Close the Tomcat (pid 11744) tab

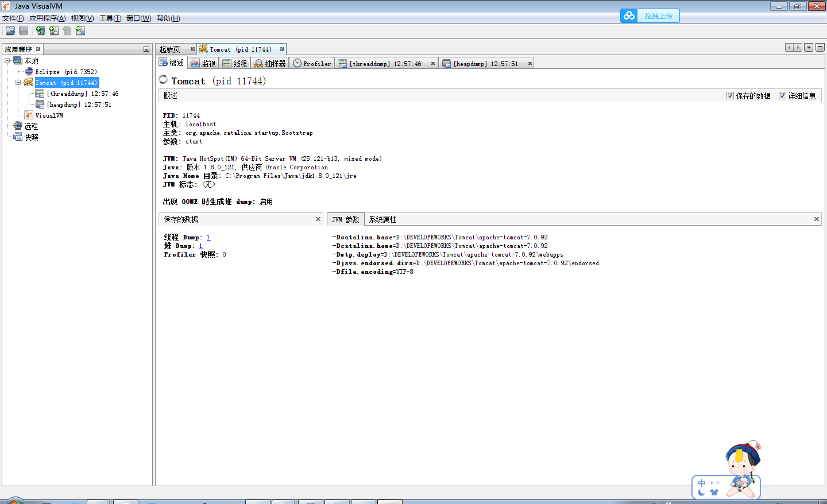click(282, 49)
